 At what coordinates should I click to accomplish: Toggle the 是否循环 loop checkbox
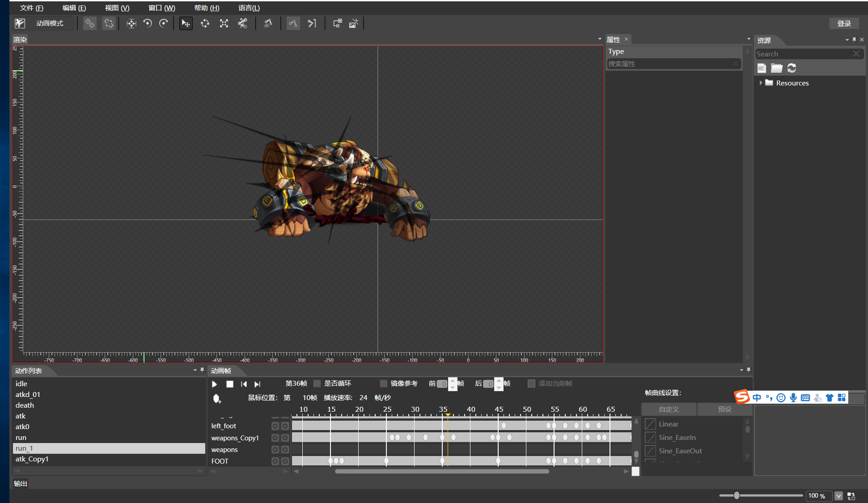(x=317, y=384)
